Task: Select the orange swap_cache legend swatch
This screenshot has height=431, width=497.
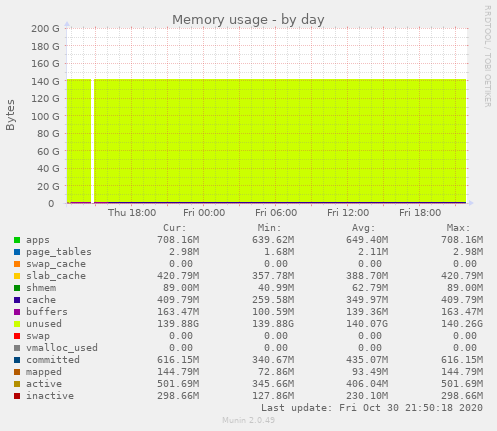Action: tap(17, 264)
